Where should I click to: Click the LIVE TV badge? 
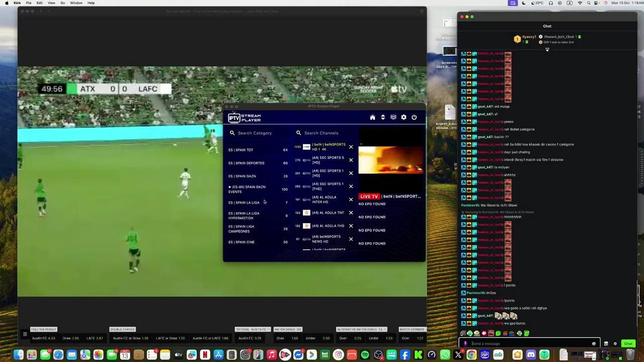[369, 196]
